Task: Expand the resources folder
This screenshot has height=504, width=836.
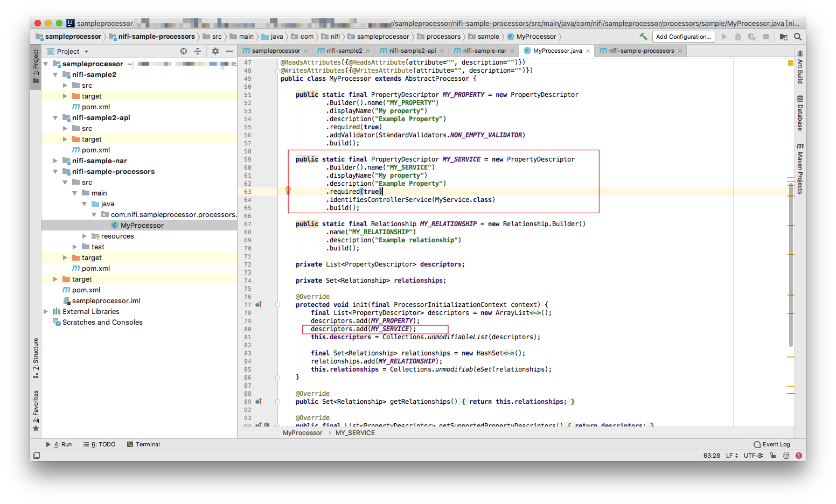Action: coord(85,236)
